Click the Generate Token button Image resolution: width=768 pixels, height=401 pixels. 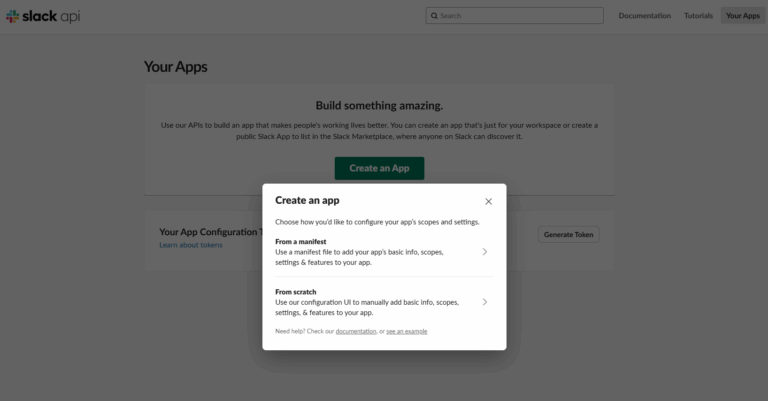pyautogui.click(x=568, y=235)
